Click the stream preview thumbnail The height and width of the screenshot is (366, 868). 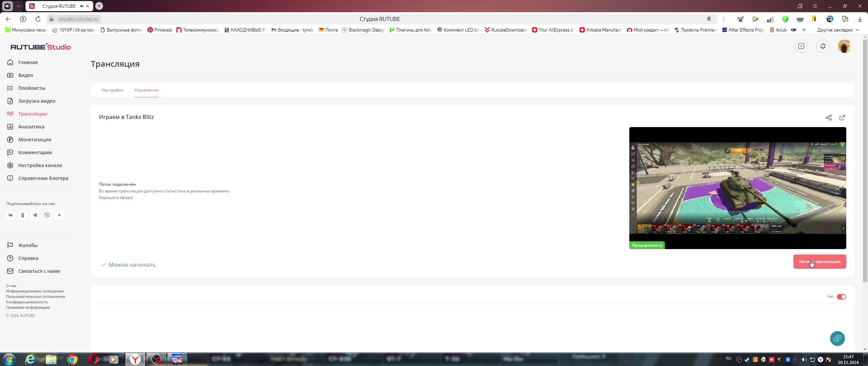[737, 188]
